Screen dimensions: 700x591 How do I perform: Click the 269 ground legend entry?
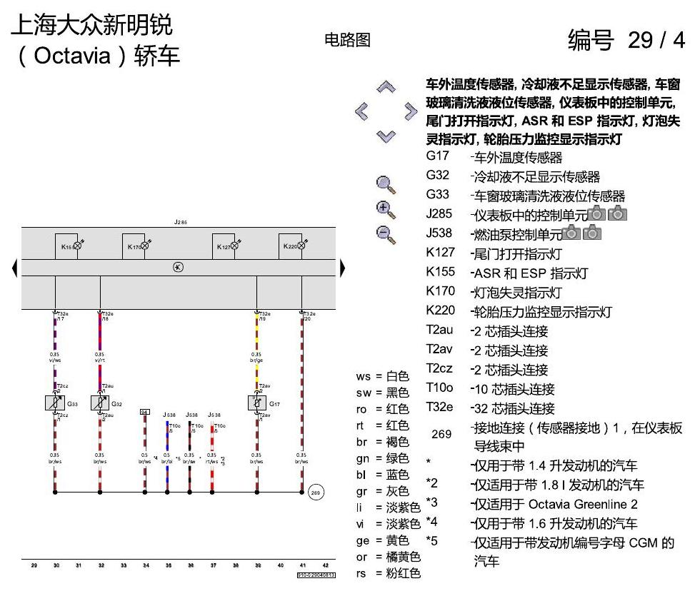tap(556, 436)
